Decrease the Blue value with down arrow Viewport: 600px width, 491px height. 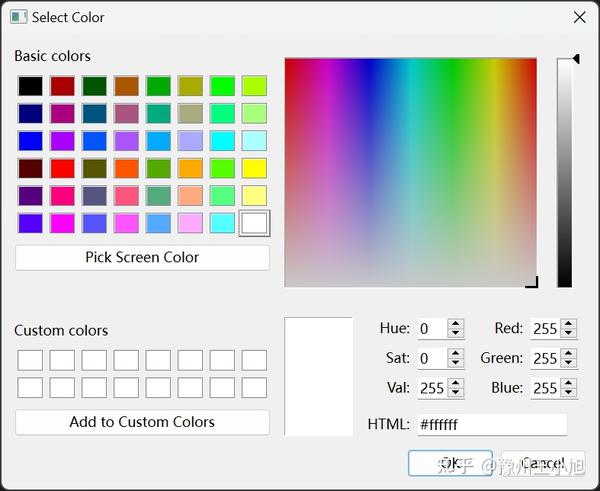pos(569,393)
